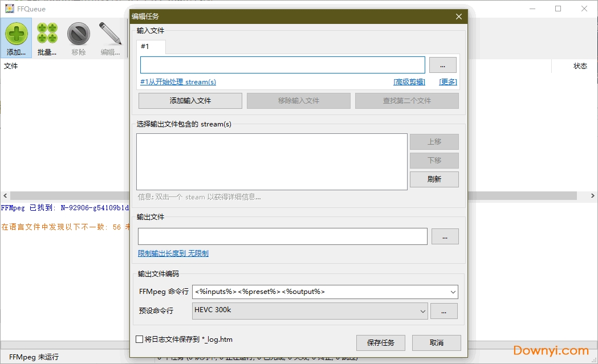
Task: Click the green 添加 (add) toolbar icon
Action: 16,38
